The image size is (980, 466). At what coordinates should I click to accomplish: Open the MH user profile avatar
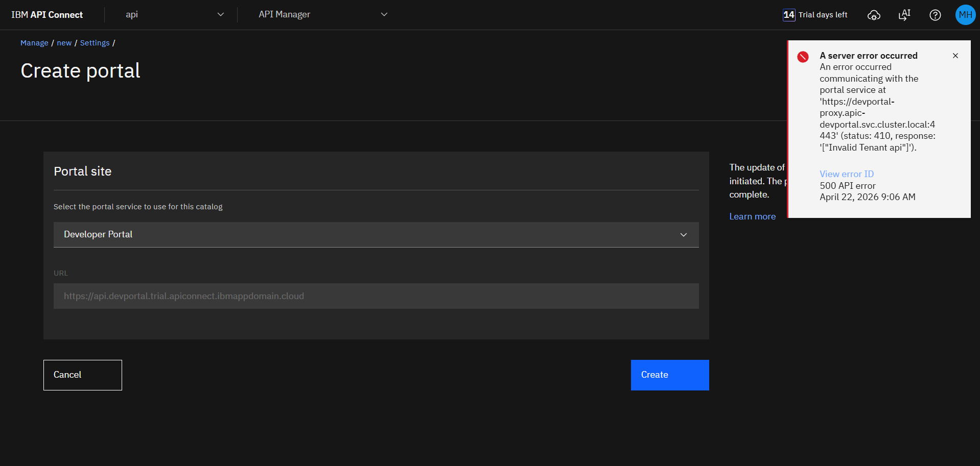pyautogui.click(x=965, y=15)
